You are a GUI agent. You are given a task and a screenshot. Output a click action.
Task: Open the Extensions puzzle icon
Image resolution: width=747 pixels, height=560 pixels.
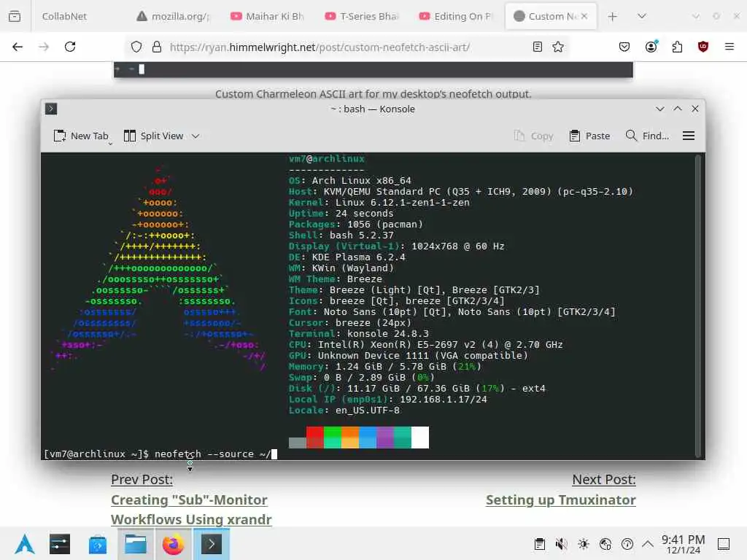pyautogui.click(x=677, y=47)
